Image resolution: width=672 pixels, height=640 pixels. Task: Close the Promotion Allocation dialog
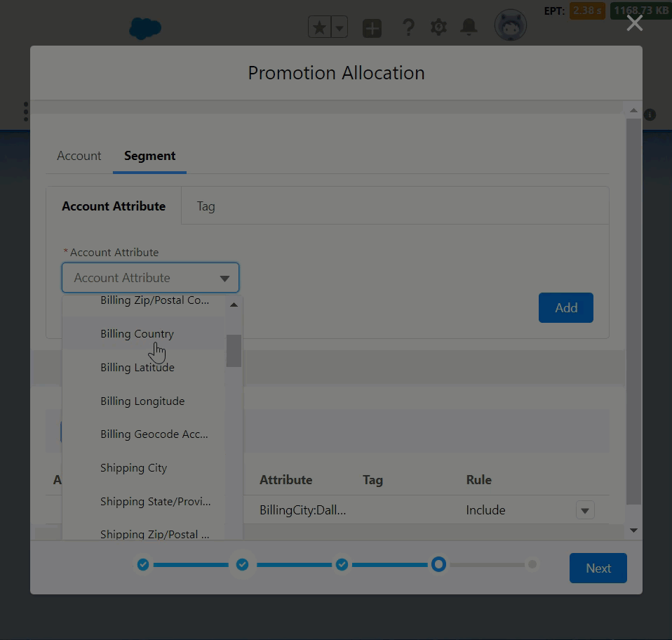(x=634, y=23)
